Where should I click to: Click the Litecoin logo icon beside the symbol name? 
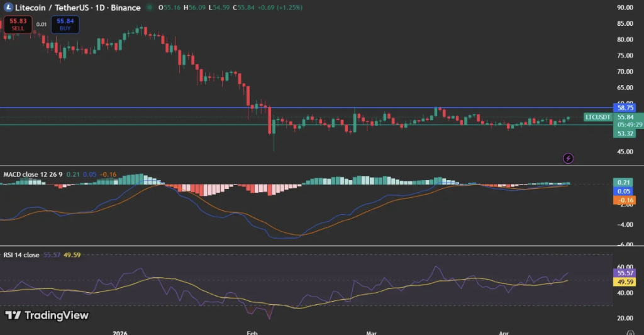pyautogui.click(x=8, y=8)
